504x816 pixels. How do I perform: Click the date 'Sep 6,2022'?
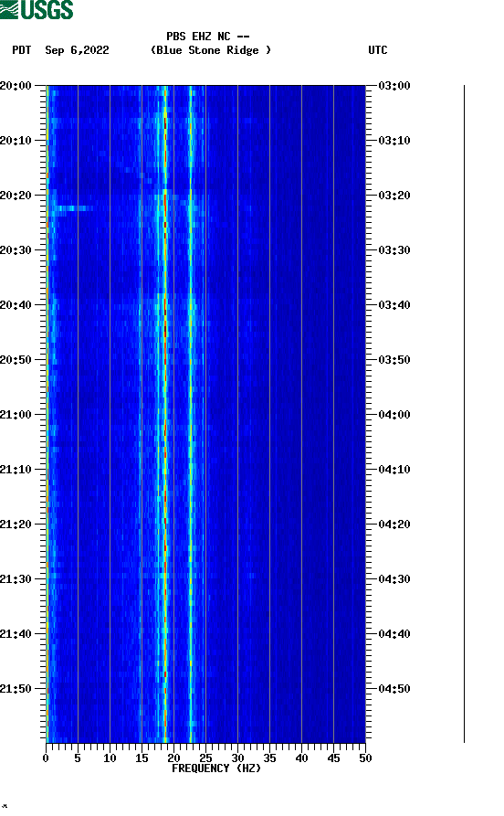coord(77,50)
